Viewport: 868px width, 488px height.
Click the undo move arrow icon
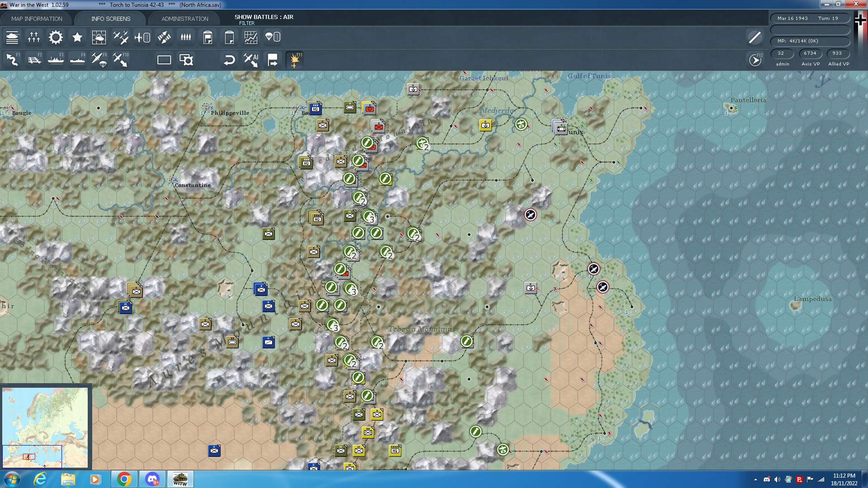tap(229, 60)
